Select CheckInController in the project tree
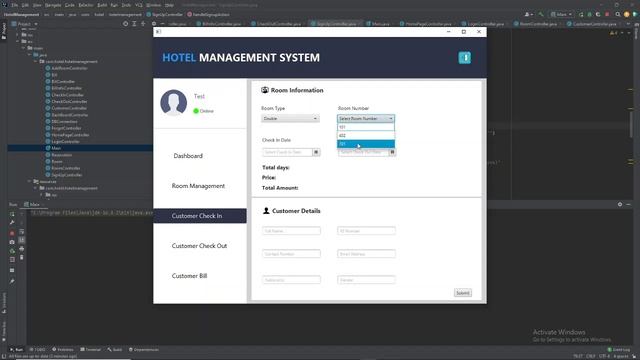The height and width of the screenshot is (360, 640). tap(64, 95)
